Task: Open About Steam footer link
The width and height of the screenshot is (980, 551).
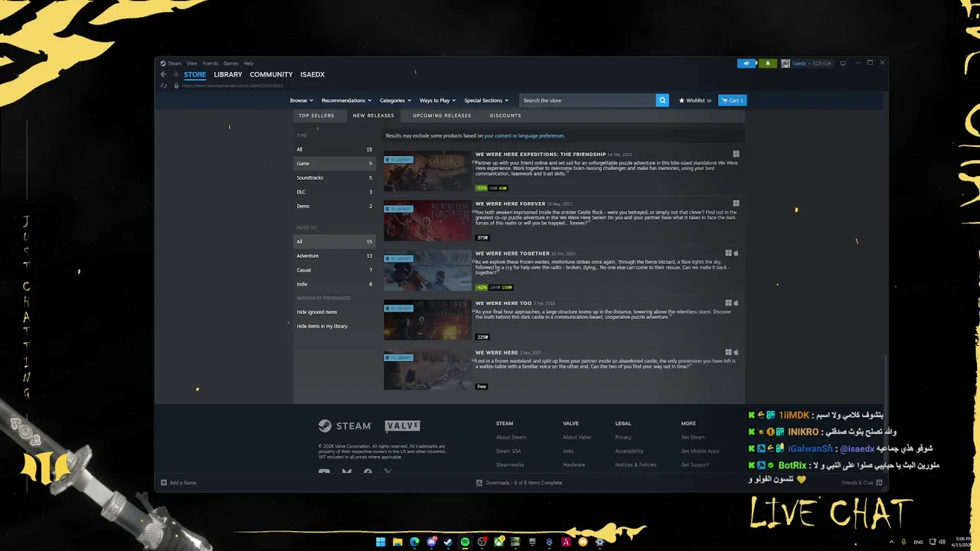Action: [x=511, y=437]
